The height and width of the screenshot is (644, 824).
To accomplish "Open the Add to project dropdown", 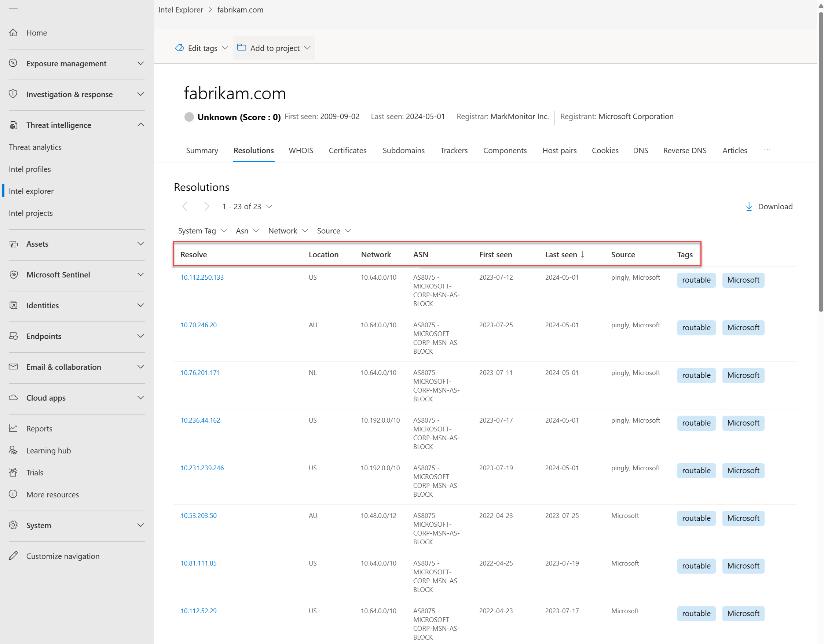I will tap(274, 48).
